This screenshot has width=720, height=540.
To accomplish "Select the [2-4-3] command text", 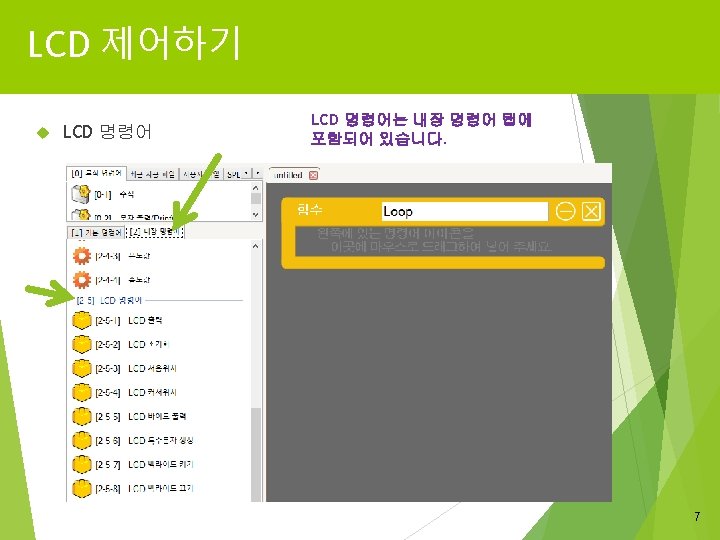I will pyautogui.click(x=123, y=256).
